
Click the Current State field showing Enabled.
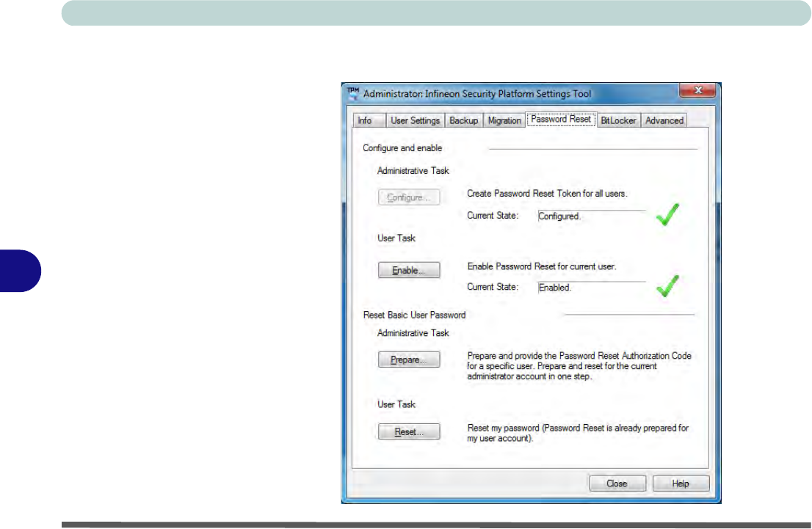(592, 288)
